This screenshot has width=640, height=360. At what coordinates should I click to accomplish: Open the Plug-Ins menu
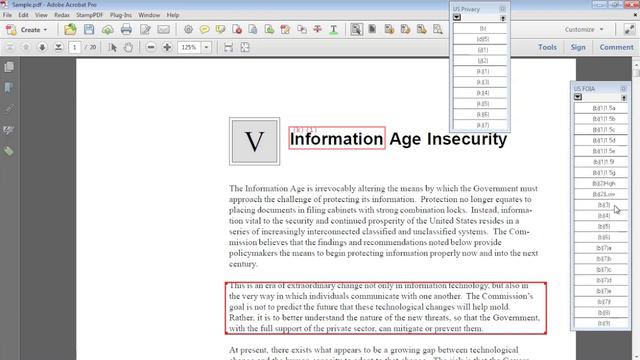(121, 15)
